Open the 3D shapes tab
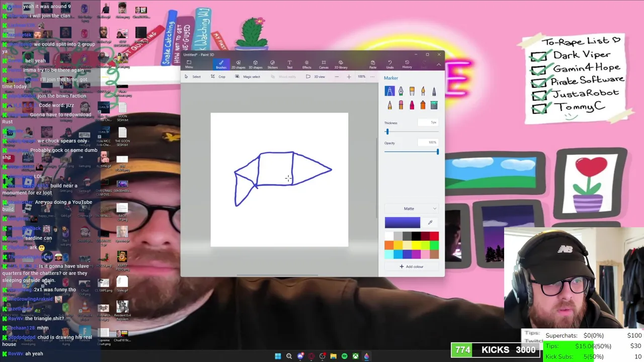The image size is (644, 362). 255,64
